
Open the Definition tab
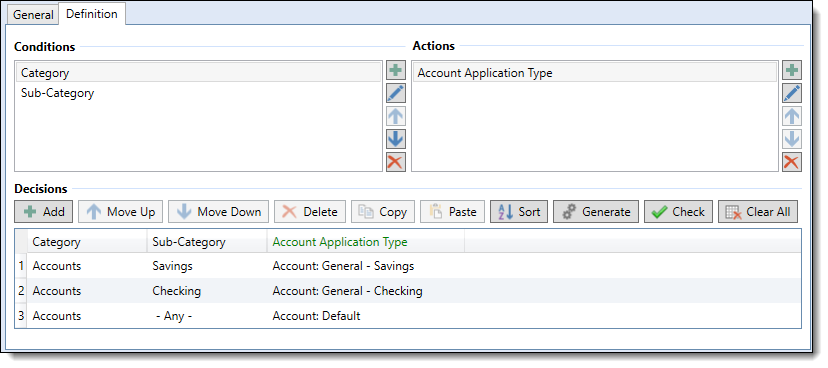tap(92, 14)
